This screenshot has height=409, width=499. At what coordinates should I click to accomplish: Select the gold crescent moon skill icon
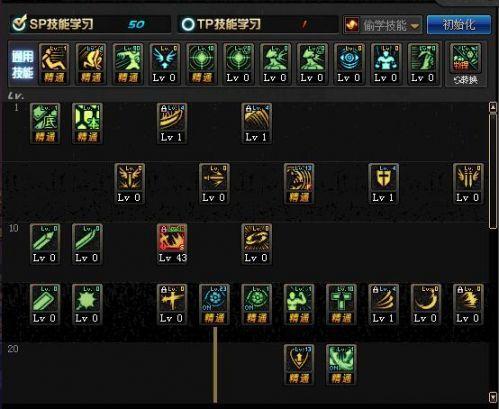click(x=426, y=304)
